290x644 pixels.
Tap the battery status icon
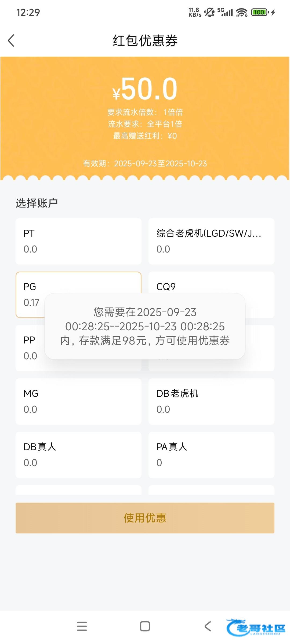click(x=259, y=12)
